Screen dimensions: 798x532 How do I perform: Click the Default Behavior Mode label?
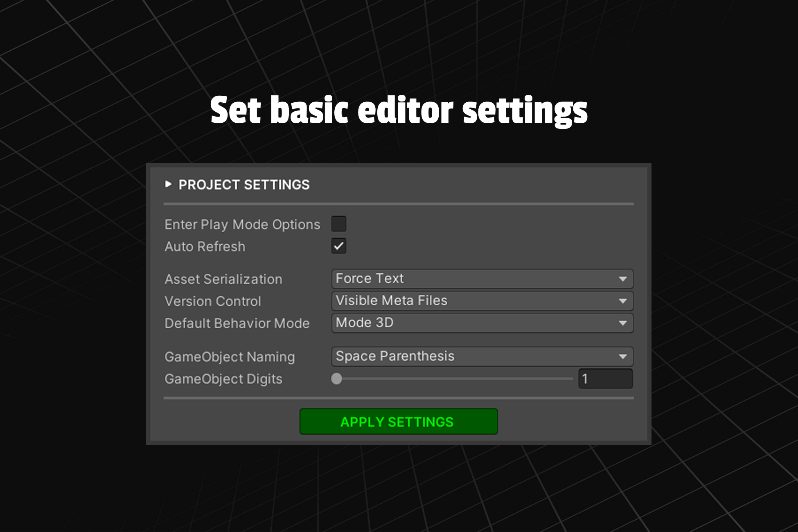pos(237,324)
